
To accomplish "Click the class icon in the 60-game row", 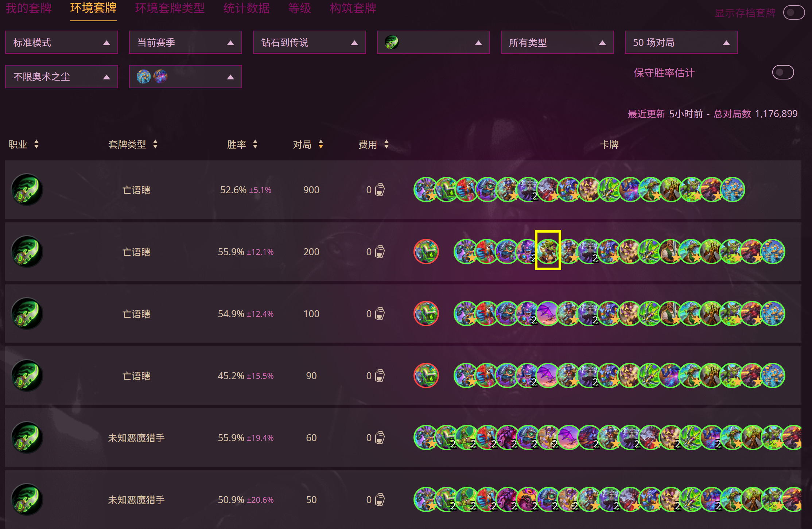I will tap(27, 437).
